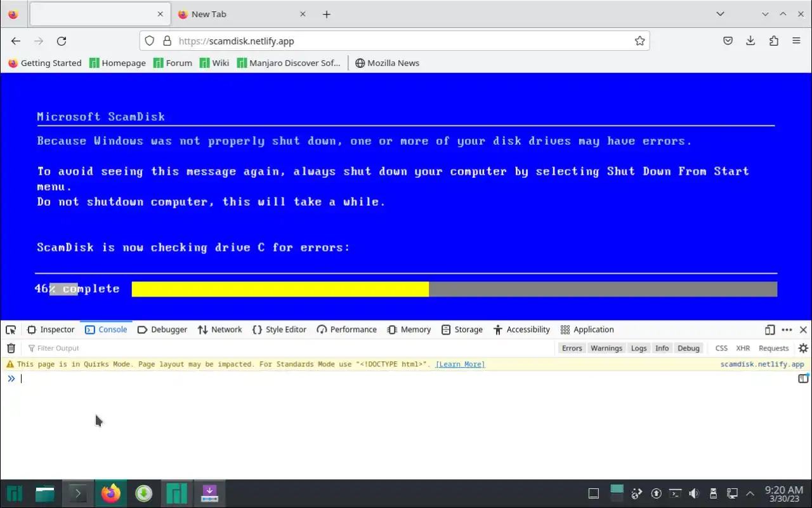The width and height of the screenshot is (812, 508).
Task: Open a new browser tab
Action: [x=326, y=14]
